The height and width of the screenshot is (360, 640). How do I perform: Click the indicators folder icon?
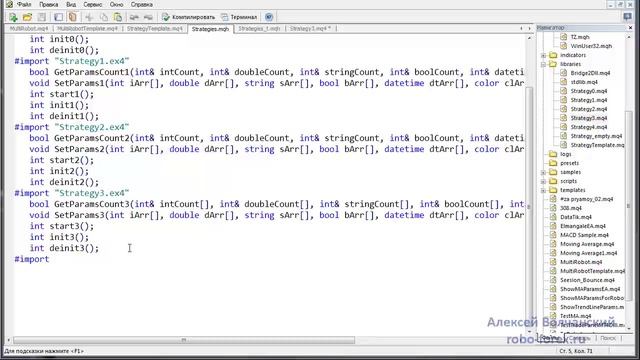pyautogui.click(x=553, y=55)
